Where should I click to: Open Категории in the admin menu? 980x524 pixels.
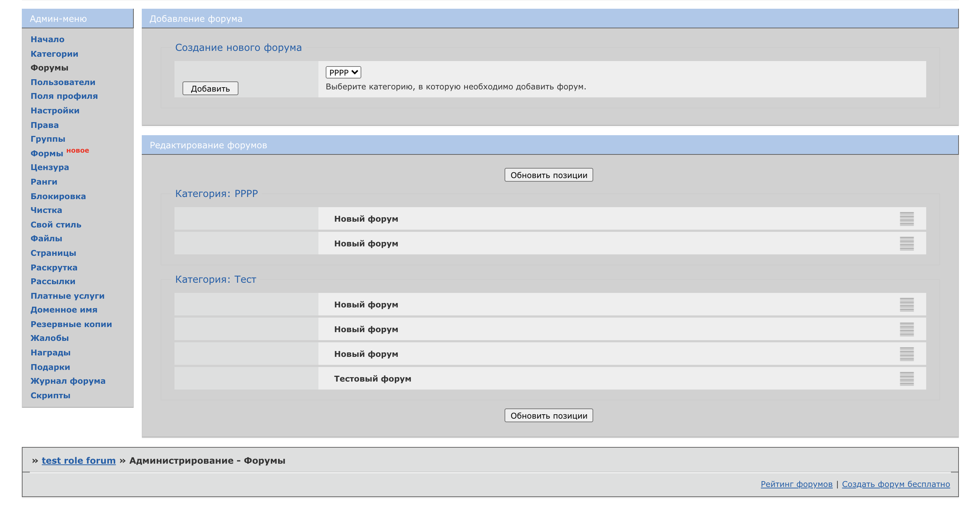(x=55, y=54)
